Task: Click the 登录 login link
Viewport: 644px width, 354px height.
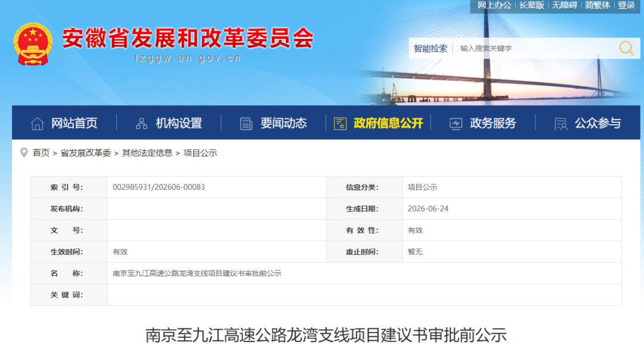Action: [x=626, y=5]
